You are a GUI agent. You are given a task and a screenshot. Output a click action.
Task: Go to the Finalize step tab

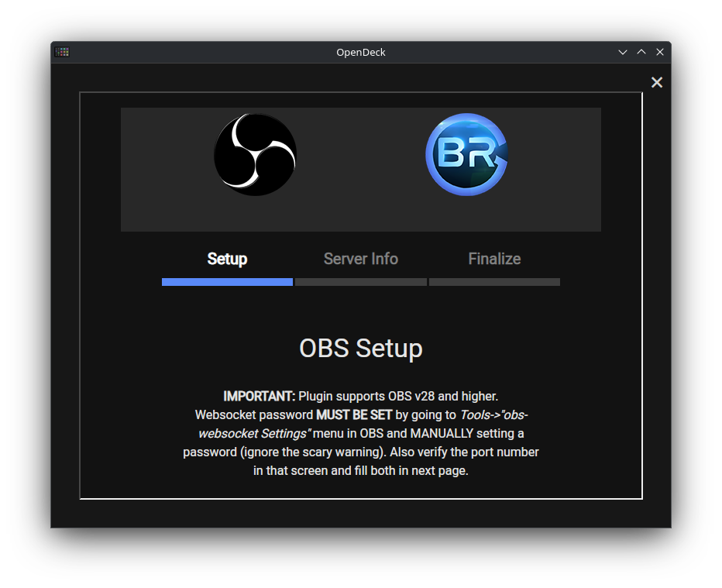tap(494, 259)
